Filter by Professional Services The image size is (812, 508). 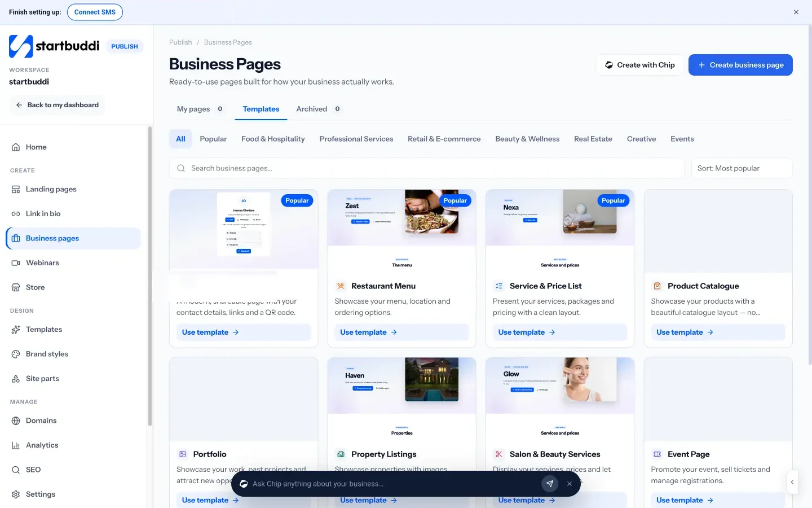356,139
